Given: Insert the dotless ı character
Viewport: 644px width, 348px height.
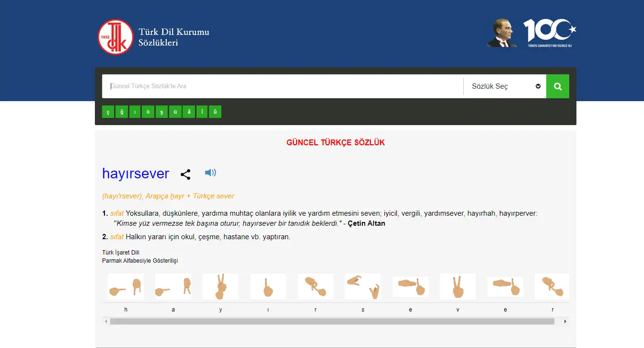Looking at the screenshot, I should coord(135,112).
